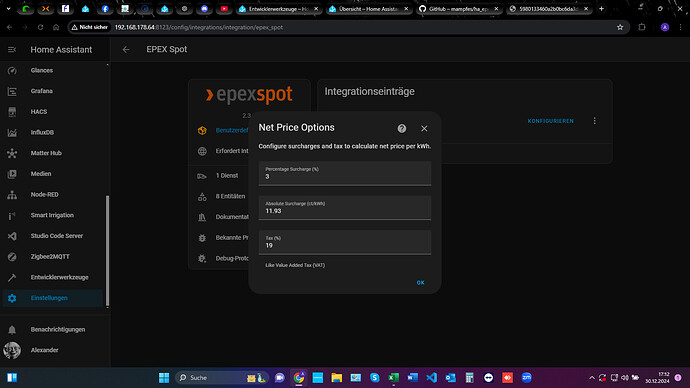Show hidden system tray icons
690x388 pixels.
coord(591,378)
